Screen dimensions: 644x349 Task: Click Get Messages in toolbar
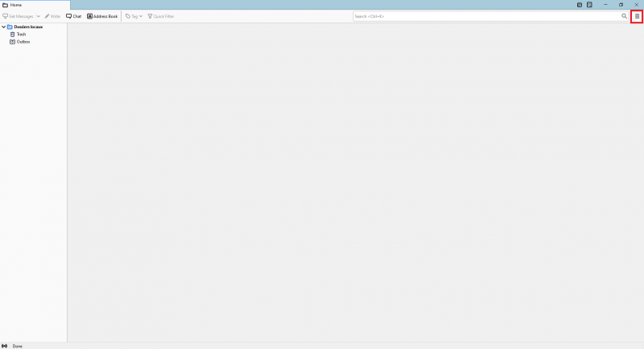[x=18, y=16]
